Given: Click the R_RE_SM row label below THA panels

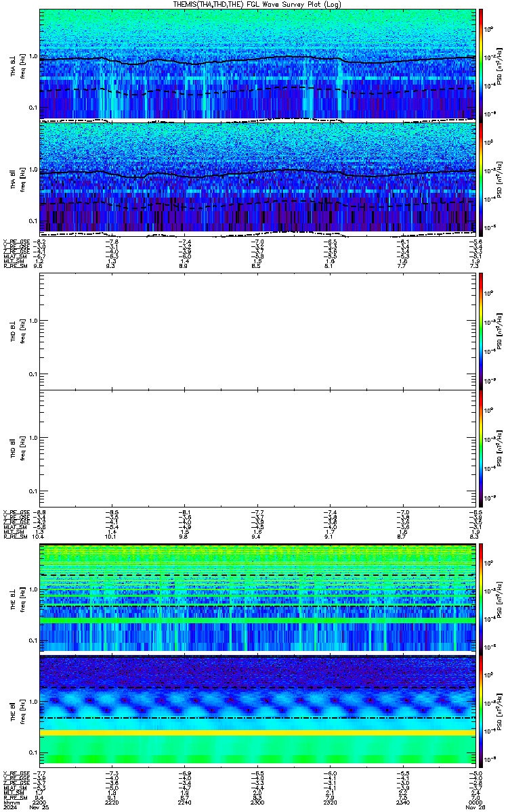Looking at the screenshot, I should (15, 266).
